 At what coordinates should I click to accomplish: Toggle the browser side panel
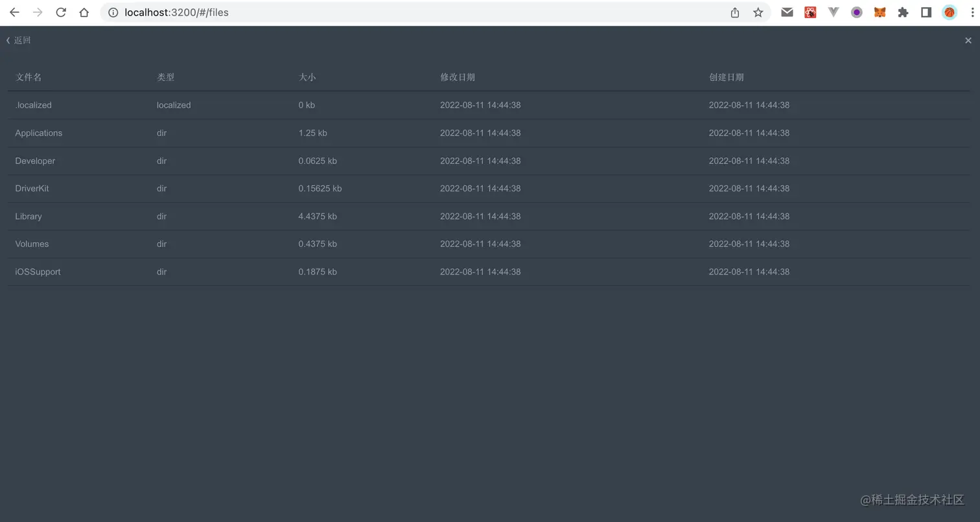pyautogui.click(x=926, y=12)
